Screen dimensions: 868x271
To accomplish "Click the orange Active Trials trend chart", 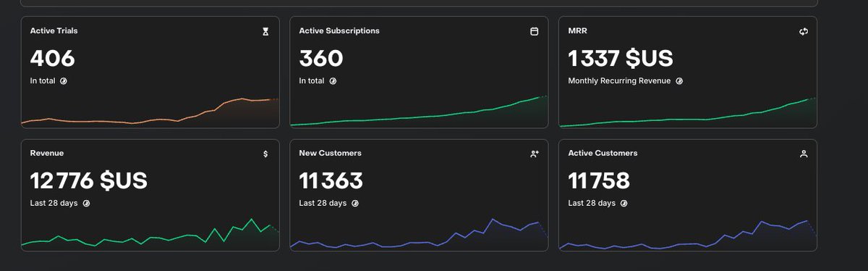I will [150, 112].
